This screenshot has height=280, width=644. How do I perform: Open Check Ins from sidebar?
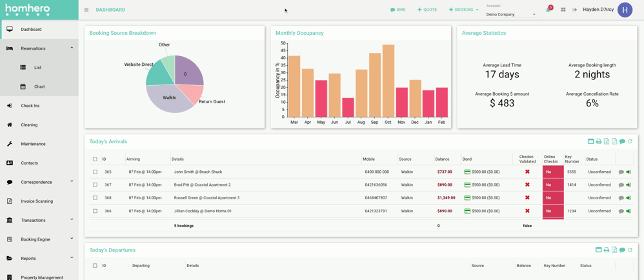[x=30, y=106]
